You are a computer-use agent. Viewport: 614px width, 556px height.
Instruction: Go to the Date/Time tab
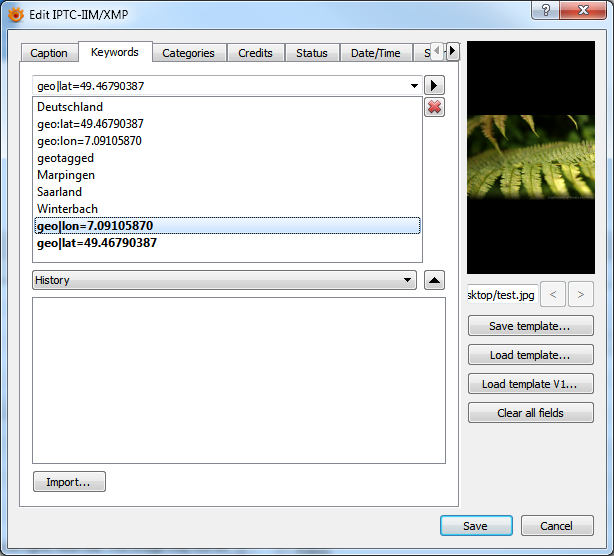(376, 53)
